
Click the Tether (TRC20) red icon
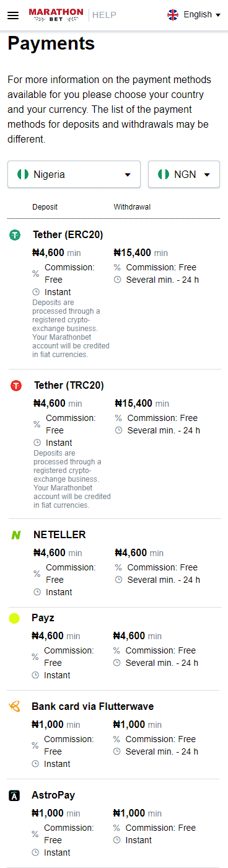click(x=16, y=386)
